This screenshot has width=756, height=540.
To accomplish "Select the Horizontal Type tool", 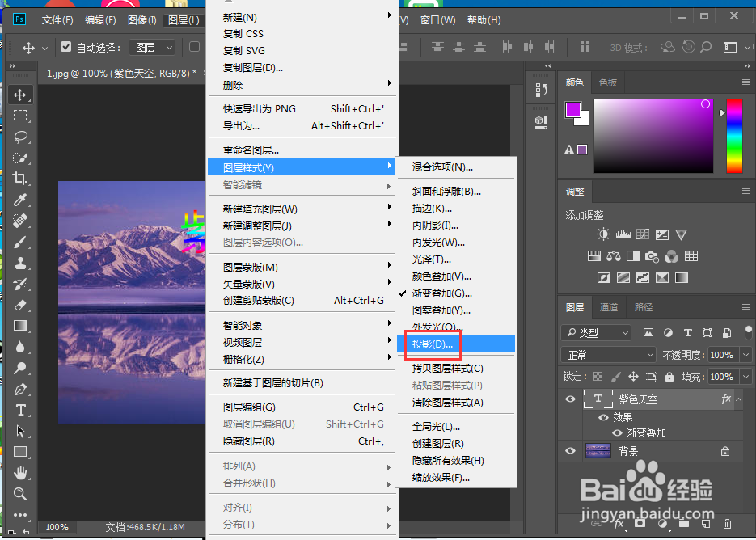I will pyautogui.click(x=19, y=411).
